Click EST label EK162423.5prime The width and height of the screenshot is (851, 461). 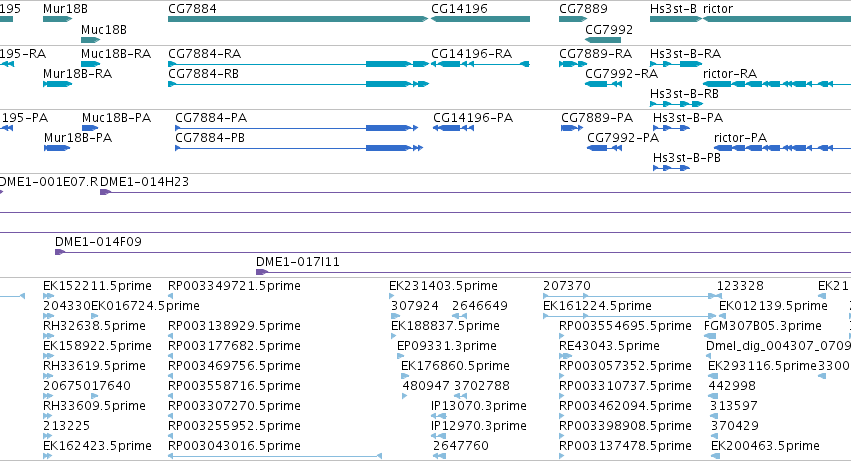coord(97,446)
